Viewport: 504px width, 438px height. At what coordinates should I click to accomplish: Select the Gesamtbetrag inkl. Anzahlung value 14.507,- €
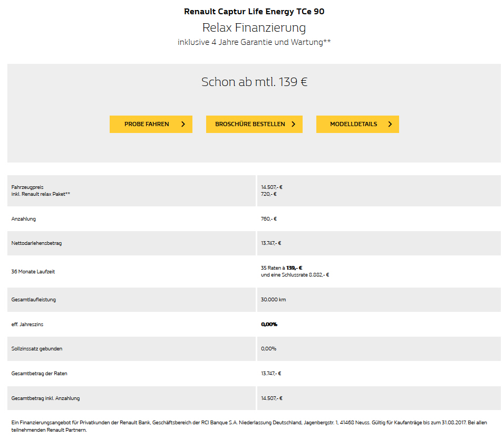[x=272, y=398]
